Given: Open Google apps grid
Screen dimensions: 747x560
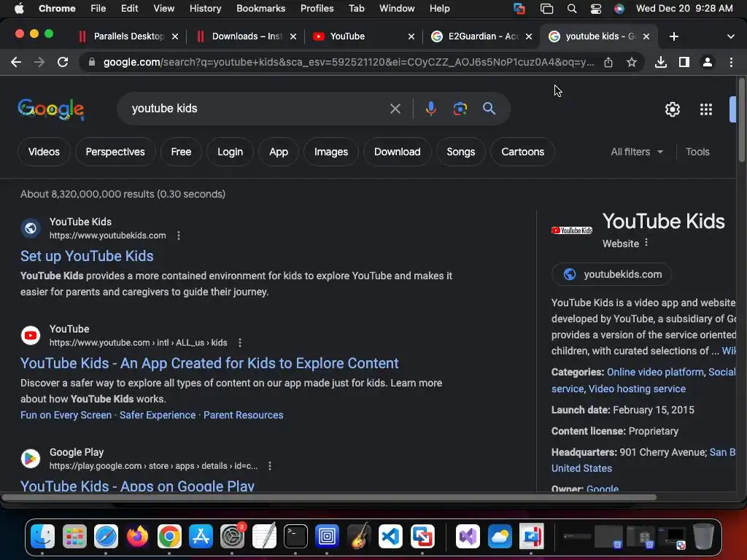Looking at the screenshot, I should click(x=706, y=109).
